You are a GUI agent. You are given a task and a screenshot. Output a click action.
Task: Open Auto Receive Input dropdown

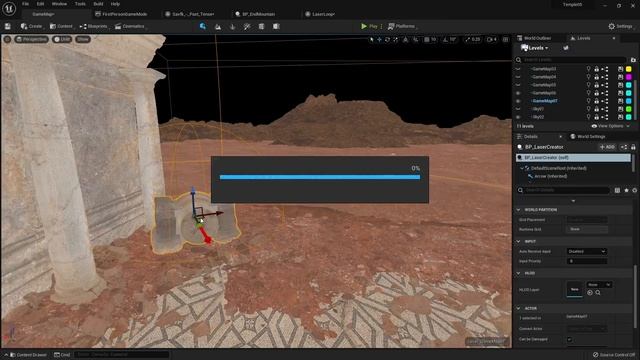point(587,251)
